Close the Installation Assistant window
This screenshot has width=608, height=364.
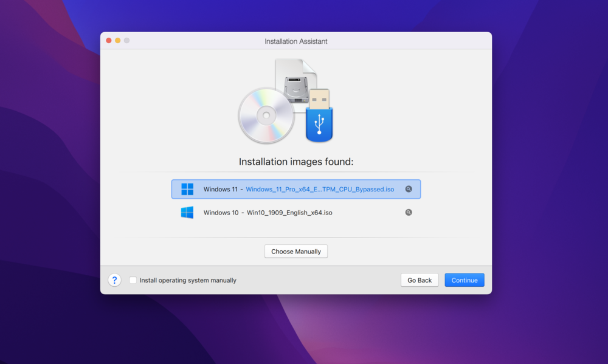(x=109, y=40)
